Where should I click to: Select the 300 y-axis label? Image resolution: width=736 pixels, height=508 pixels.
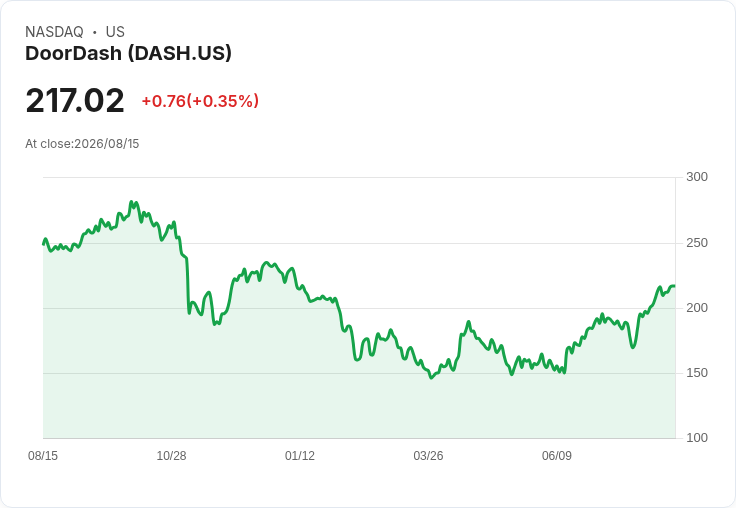point(697,177)
